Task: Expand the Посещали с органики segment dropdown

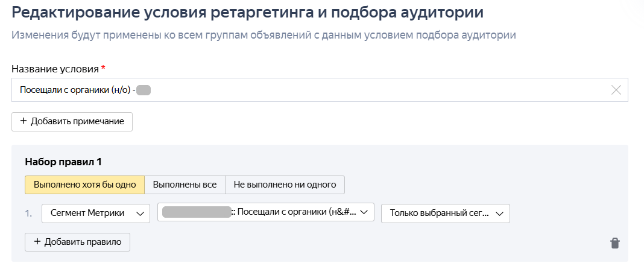Action: pos(265,212)
